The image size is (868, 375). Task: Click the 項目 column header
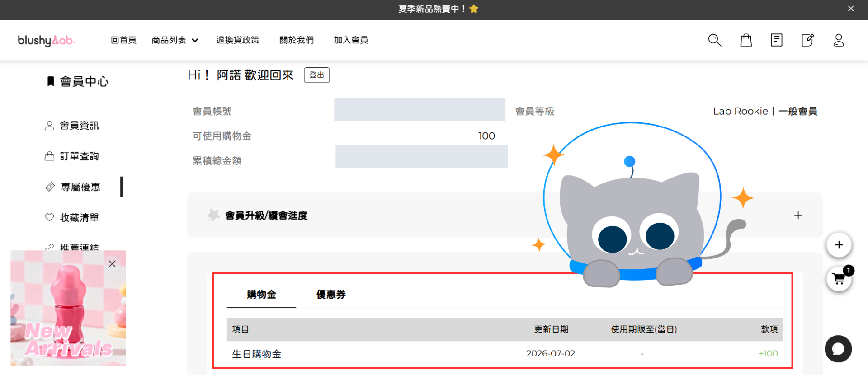[x=241, y=329]
